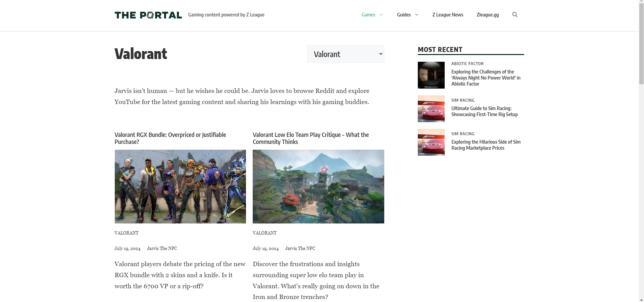
Task: Expand the Games menu chevron
Action: coord(381,15)
